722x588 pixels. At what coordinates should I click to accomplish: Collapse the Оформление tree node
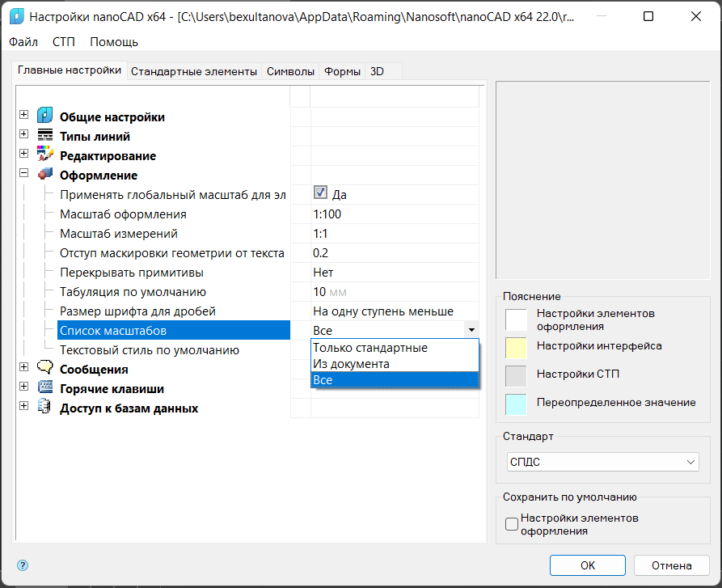tap(23, 173)
